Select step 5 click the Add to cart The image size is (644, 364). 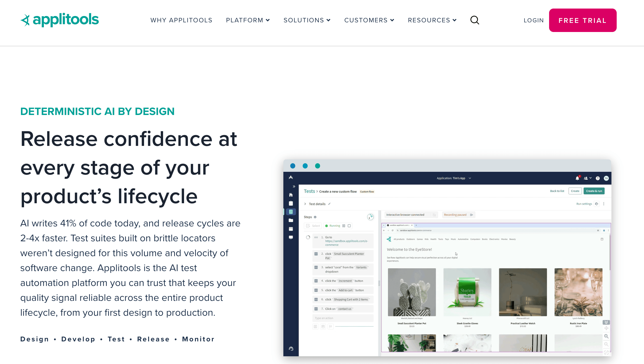tap(343, 290)
